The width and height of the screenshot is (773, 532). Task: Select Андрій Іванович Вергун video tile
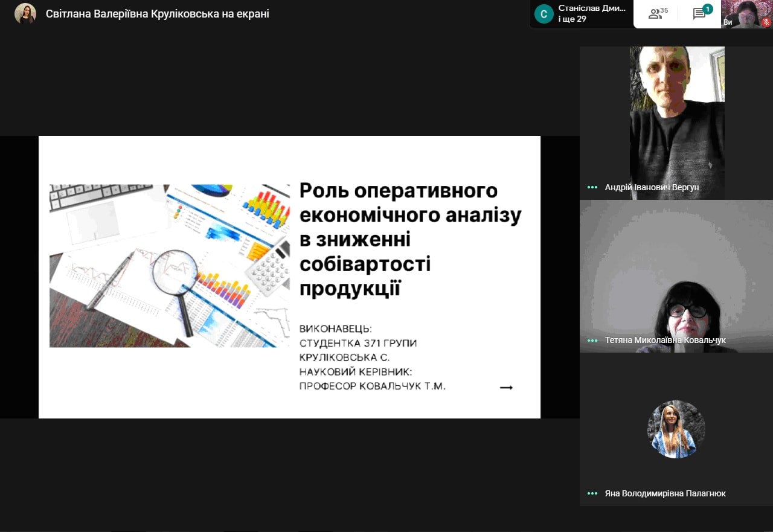pos(676,123)
